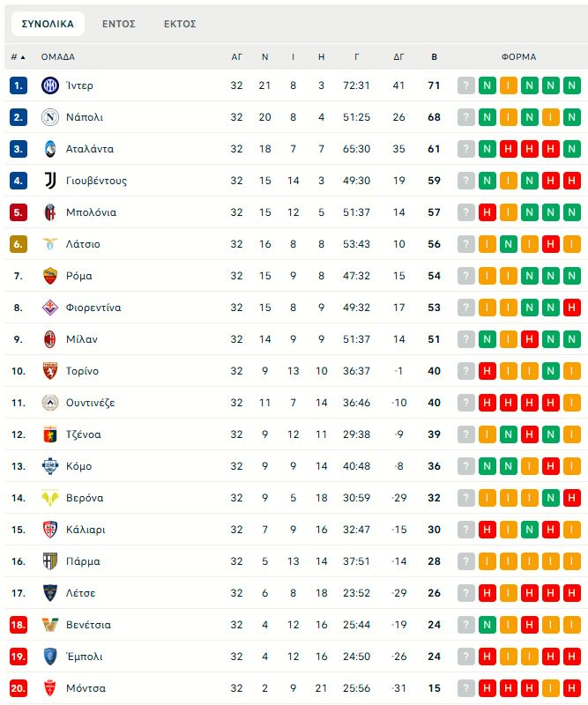Click the Juventus logo icon
The height and width of the screenshot is (705, 588).
point(49,181)
